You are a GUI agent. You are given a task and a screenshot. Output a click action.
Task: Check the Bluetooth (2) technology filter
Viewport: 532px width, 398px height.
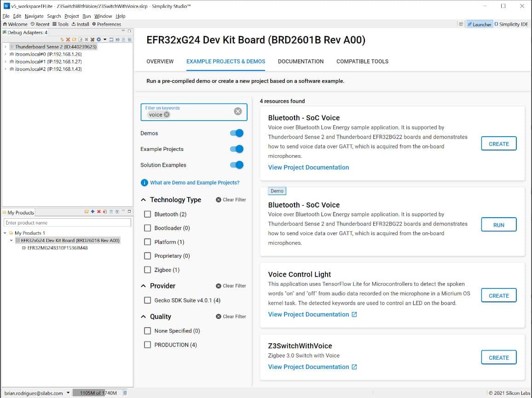[148, 214]
